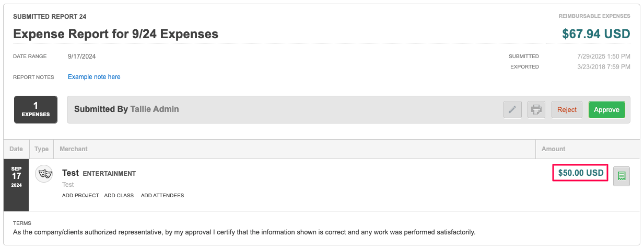Reject the expense report
Screen dimensions: 644x248
567,110
